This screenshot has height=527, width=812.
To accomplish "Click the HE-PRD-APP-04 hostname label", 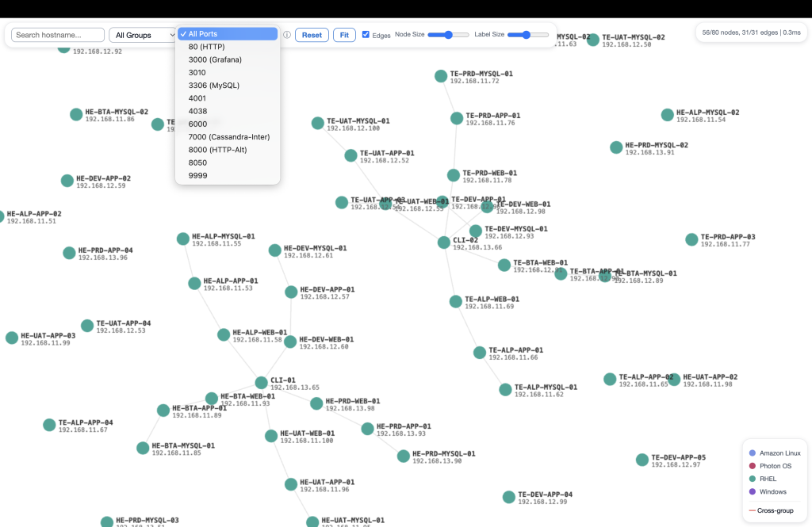I will [x=105, y=250].
